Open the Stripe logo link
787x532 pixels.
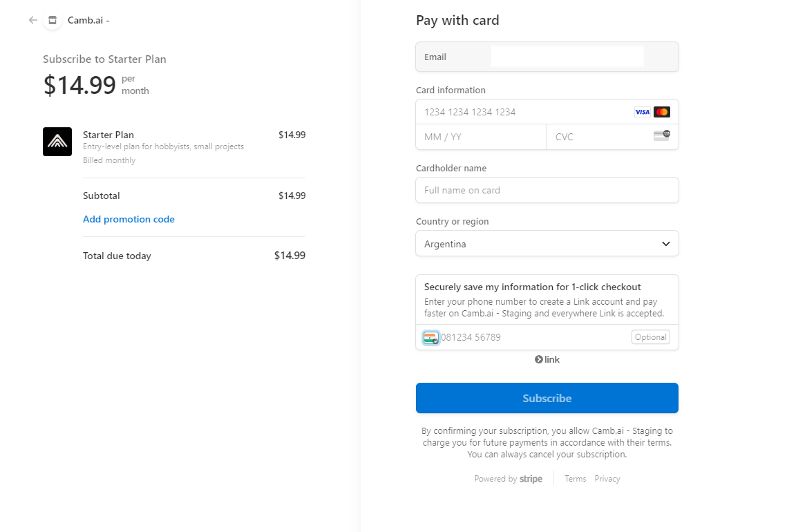click(531, 479)
